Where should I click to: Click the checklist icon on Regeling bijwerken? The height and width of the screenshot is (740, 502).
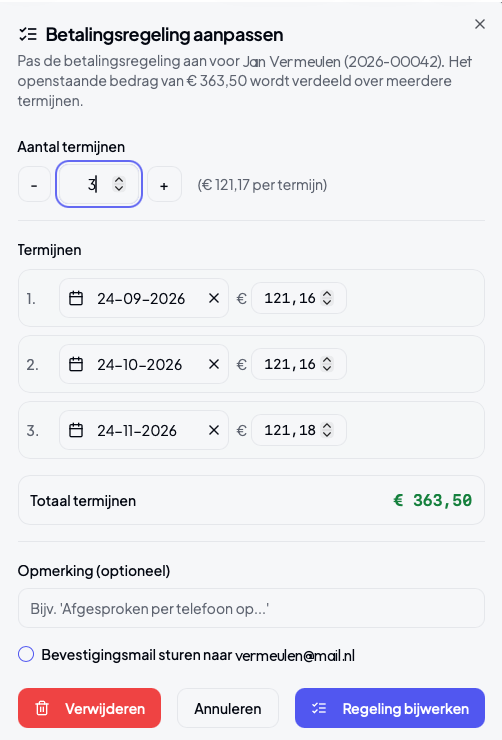click(x=319, y=708)
